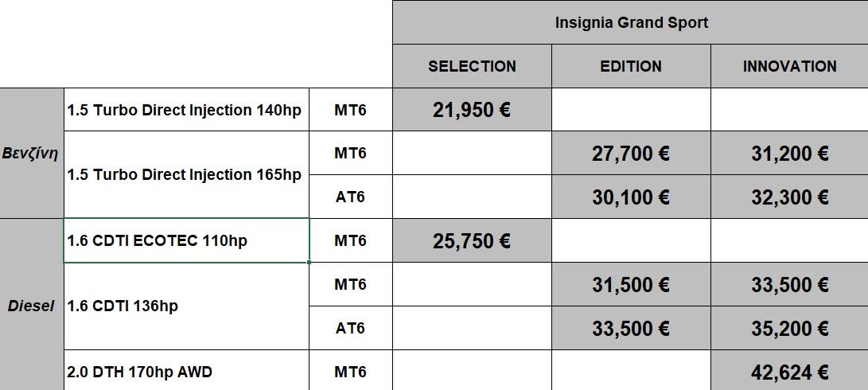This screenshot has height=390, width=868.
Task: Select the 2.0 DTH 170hp AWD cell
Action: click(185, 371)
